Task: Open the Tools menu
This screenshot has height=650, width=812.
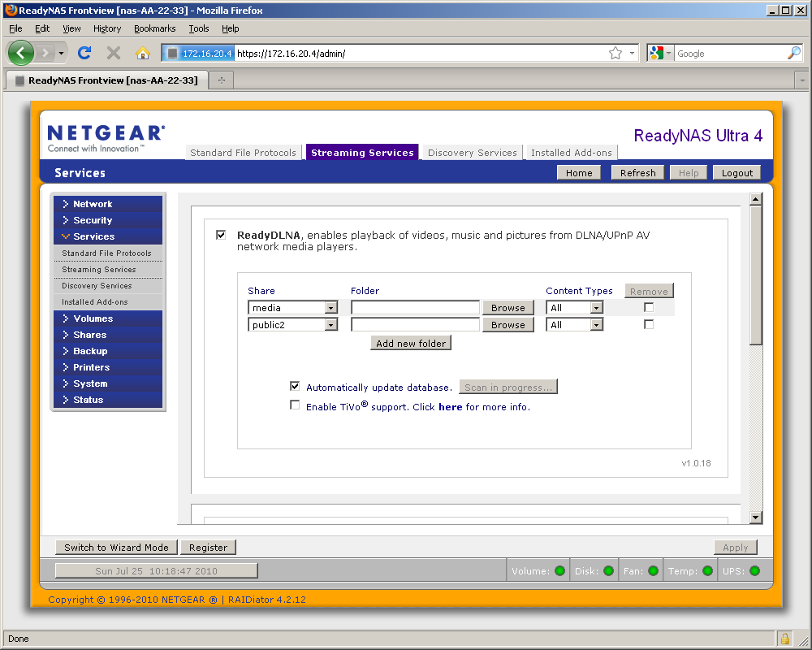Action: (x=198, y=28)
